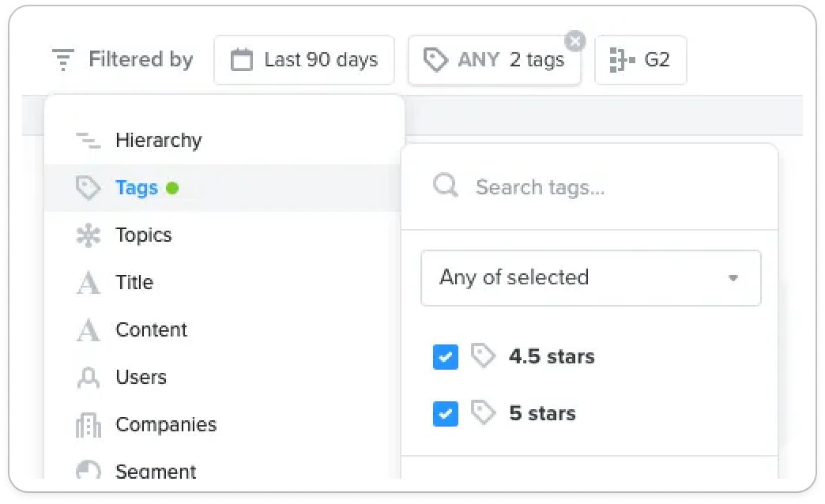Uncheck the 5 stars tag checkbox
This screenshot has height=504, width=825.
pyautogui.click(x=446, y=413)
